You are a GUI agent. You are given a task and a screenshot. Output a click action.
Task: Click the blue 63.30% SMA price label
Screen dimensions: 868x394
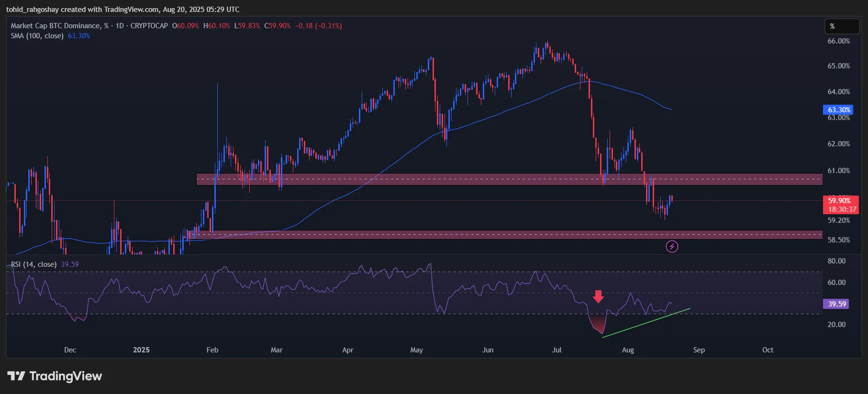(x=838, y=110)
